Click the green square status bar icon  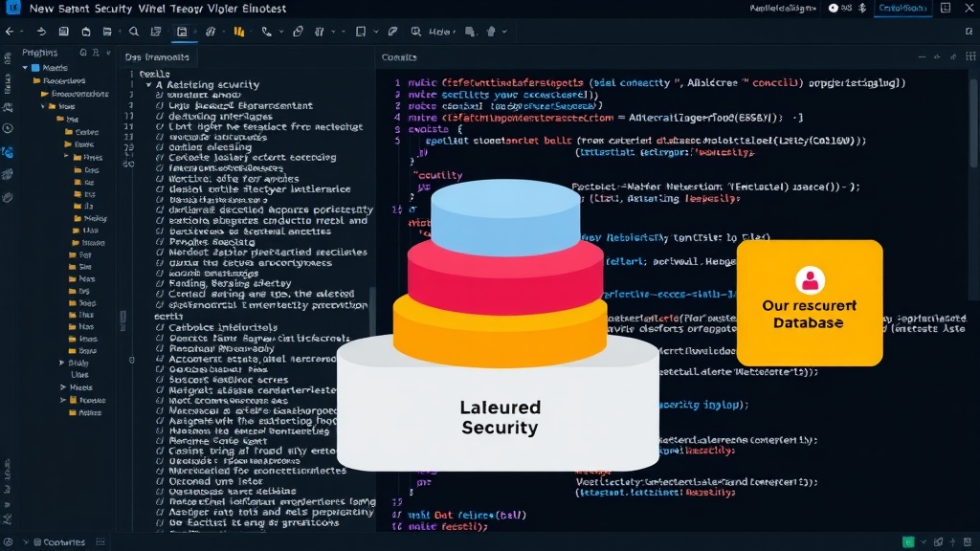coord(908,541)
